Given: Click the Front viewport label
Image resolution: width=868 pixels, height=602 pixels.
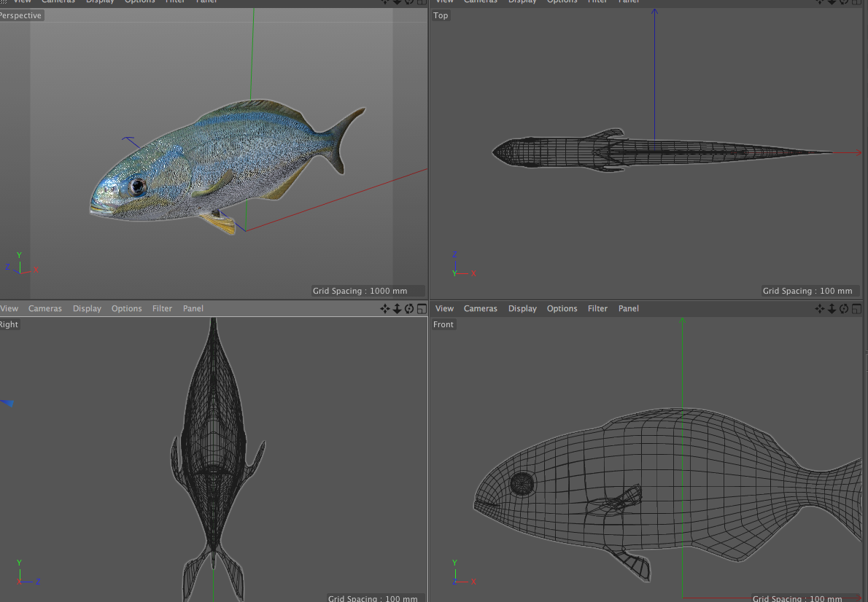Looking at the screenshot, I should click(443, 324).
